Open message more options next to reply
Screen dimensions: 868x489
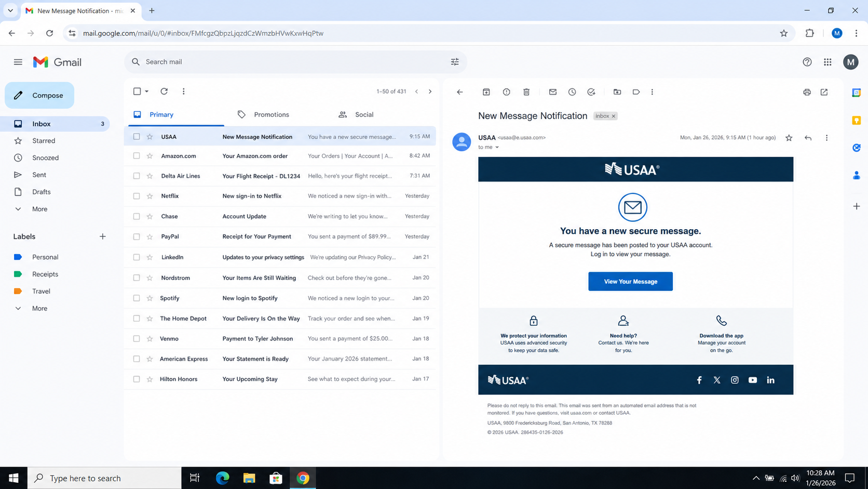pyautogui.click(x=826, y=138)
